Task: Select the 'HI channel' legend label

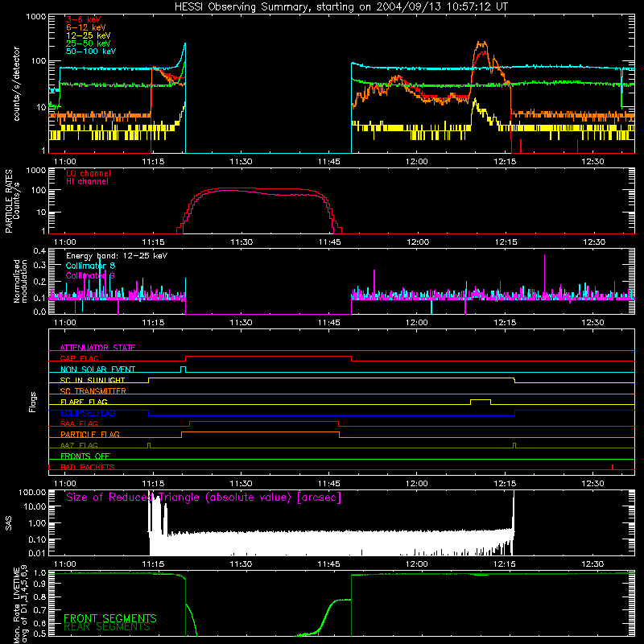Action: click(87, 182)
